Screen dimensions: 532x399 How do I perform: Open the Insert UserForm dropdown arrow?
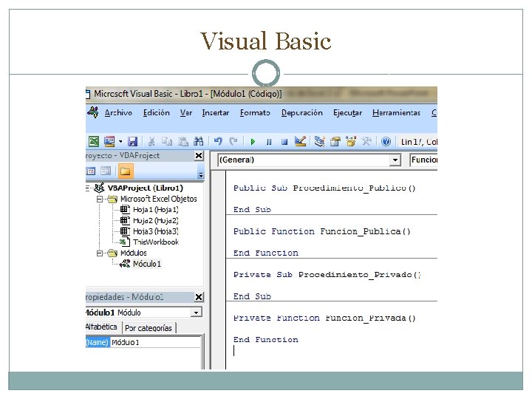[120, 141]
